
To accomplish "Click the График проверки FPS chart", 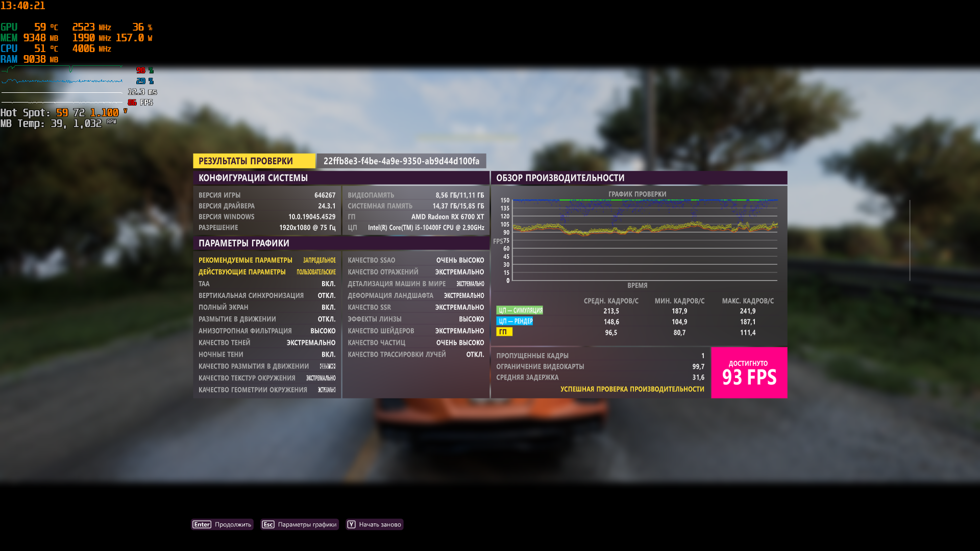I will [x=644, y=240].
